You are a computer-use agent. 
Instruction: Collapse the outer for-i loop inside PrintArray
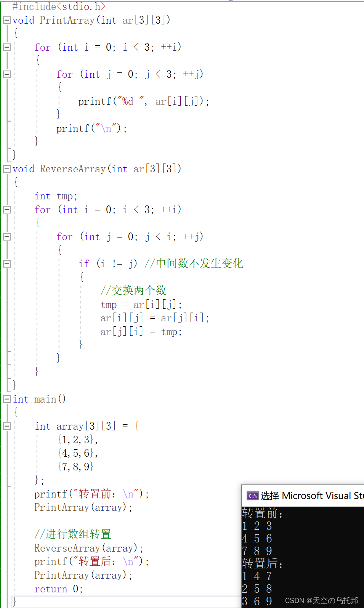(7, 47)
